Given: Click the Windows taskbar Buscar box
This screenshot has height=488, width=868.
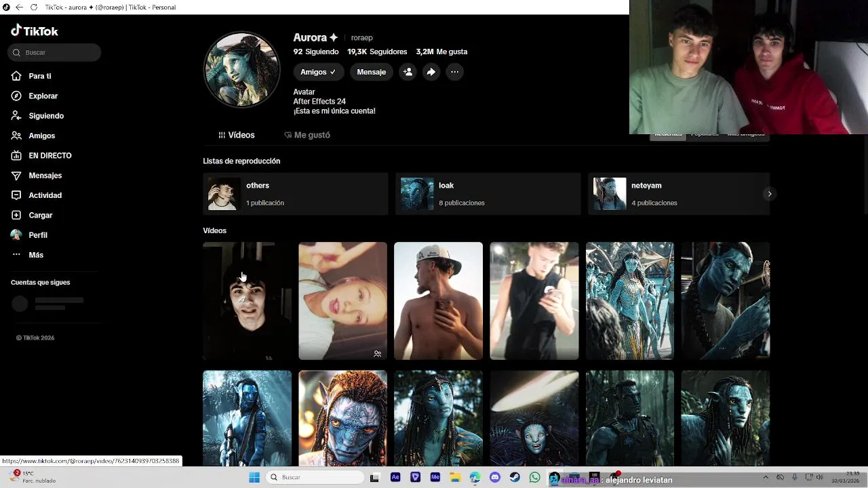Looking at the screenshot, I should (315, 477).
